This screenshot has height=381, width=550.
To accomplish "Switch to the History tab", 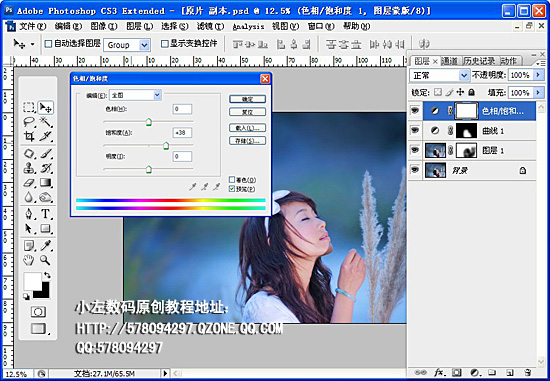I will click(x=479, y=61).
